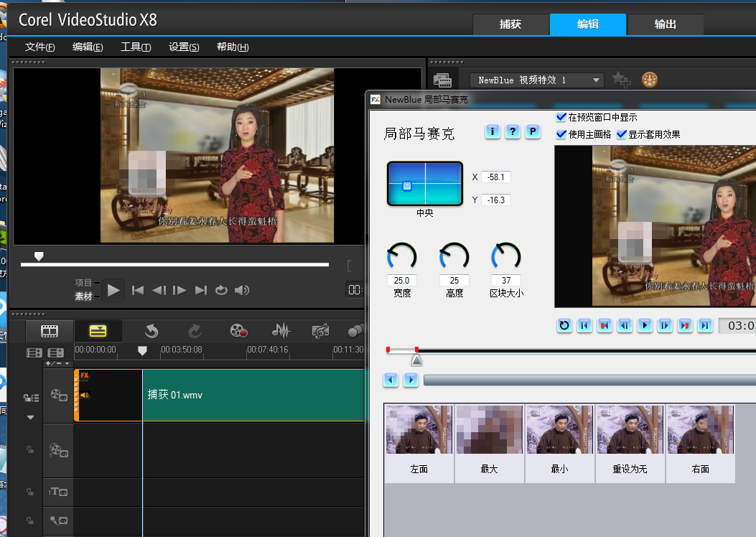Click the X position value field -58.1
The height and width of the screenshot is (537, 756).
point(496,177)
